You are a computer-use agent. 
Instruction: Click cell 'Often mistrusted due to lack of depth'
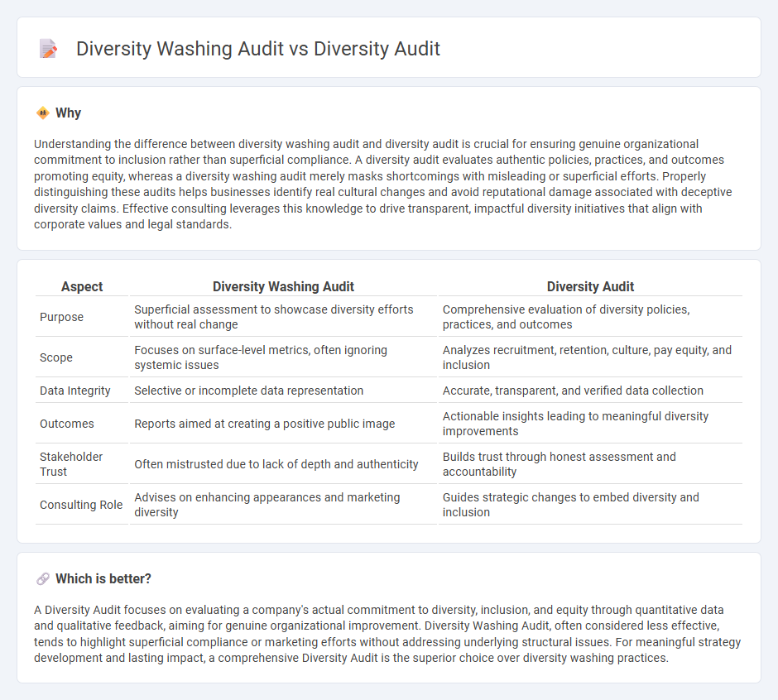(283, 464)
